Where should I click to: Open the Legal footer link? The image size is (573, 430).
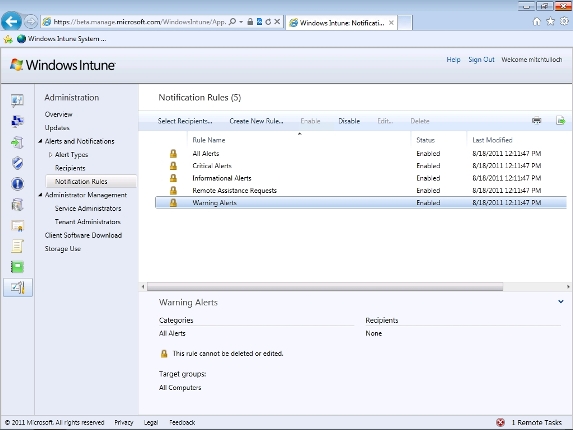coord(151,422)
